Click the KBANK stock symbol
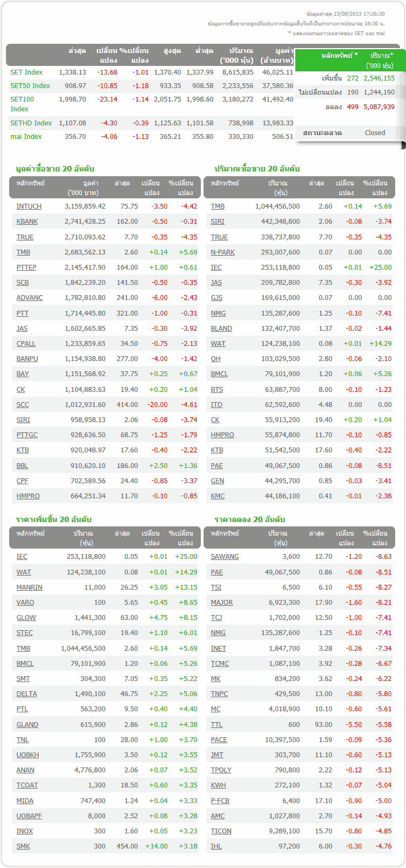406x868 pixels. pos(27,222)
